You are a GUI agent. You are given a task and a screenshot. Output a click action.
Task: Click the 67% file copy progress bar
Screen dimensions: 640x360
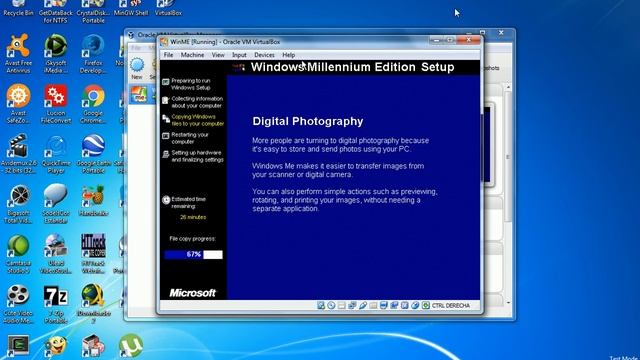[x=193, y=255]
